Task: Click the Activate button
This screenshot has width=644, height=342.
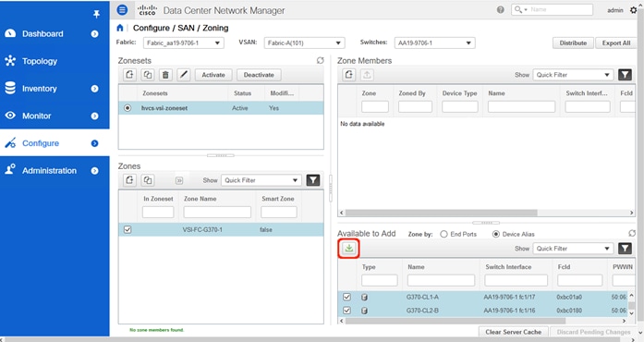Action: [213, 75]
